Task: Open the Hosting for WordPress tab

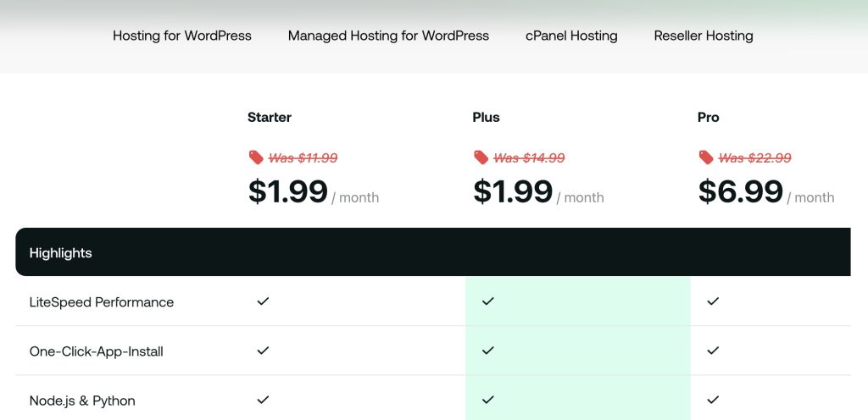Action: pos(182,36)
